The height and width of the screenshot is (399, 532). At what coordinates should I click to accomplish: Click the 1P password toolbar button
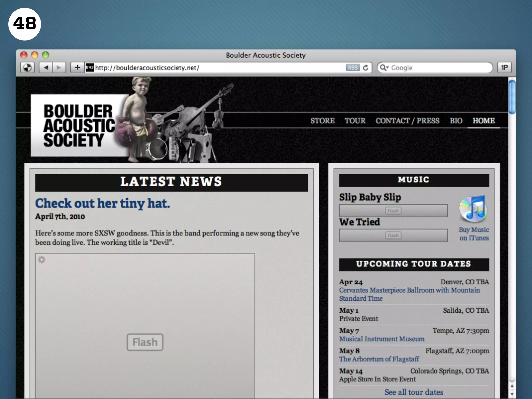(x=504, y=68)
